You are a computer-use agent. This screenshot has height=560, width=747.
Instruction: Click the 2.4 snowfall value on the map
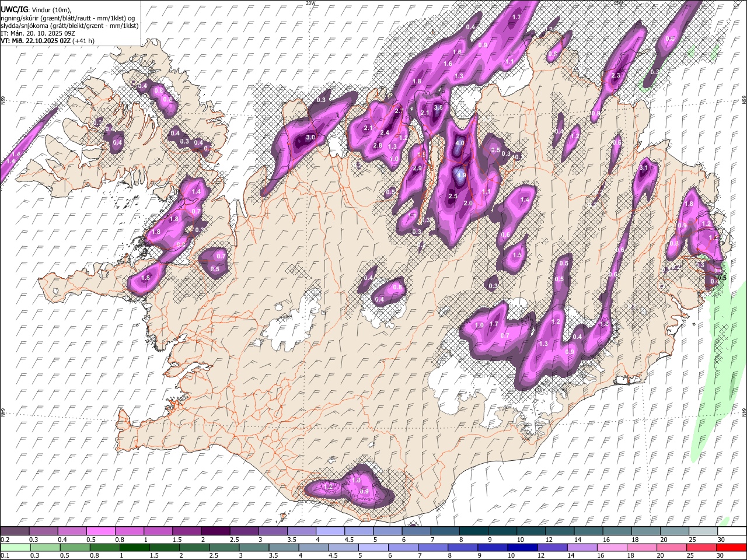pyautogui.click(x=385, y=133)
